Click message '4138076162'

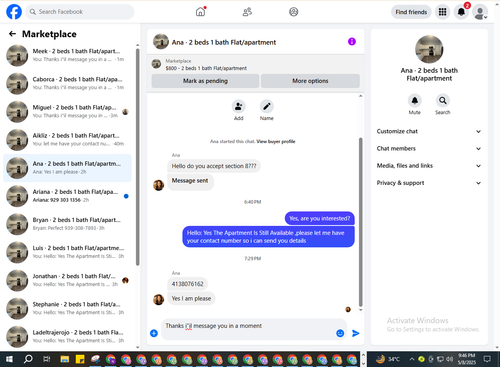click(x=187, y=284)
